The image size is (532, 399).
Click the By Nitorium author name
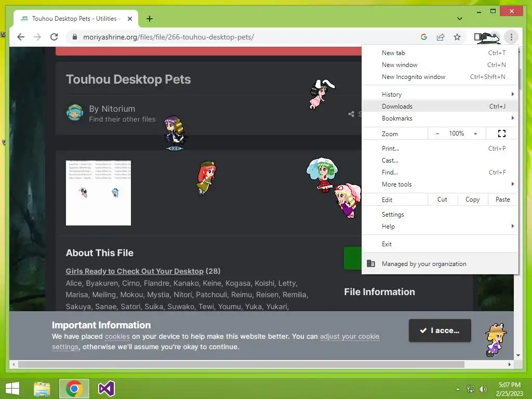point(112,109)
